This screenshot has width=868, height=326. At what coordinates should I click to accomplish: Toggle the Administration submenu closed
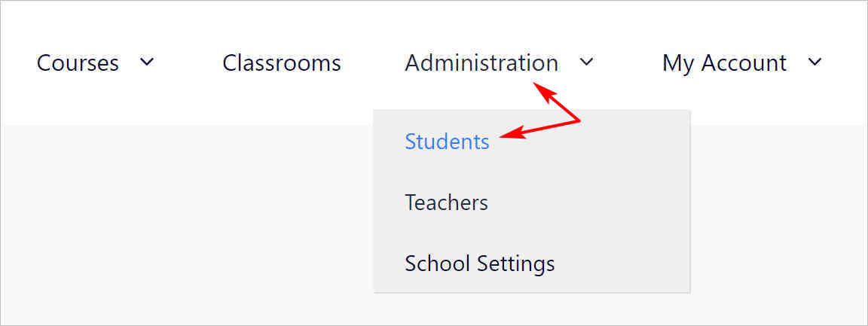tap(587, 62)
